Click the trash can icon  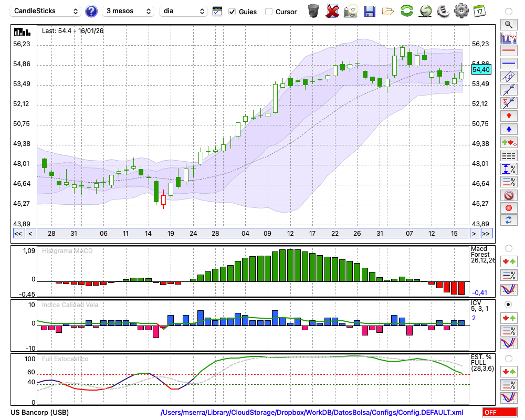click(x=313, y=10)
